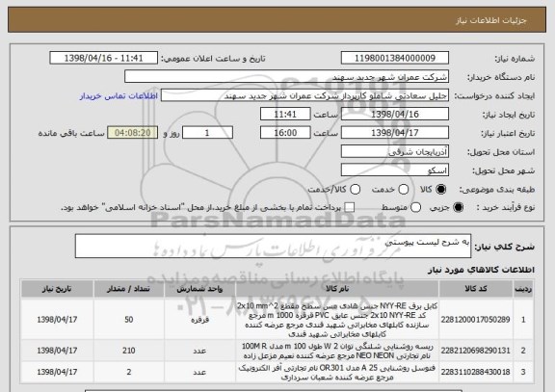Click the تعداد / مقدار column header
This screenshot has width=555, height=392.
click(x=129, y=289)
